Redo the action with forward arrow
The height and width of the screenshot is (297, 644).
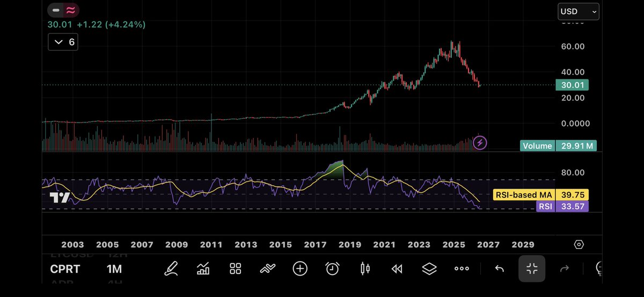(x=564, y=269)
